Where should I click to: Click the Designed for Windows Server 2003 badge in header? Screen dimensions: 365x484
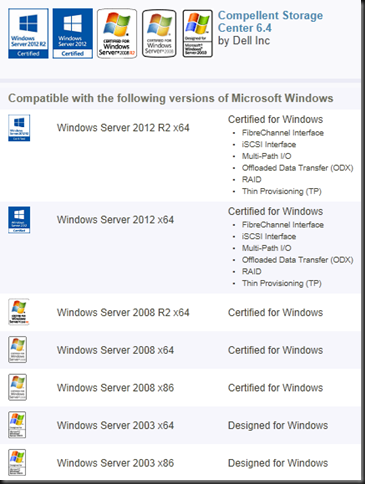(x=197, y=33)
